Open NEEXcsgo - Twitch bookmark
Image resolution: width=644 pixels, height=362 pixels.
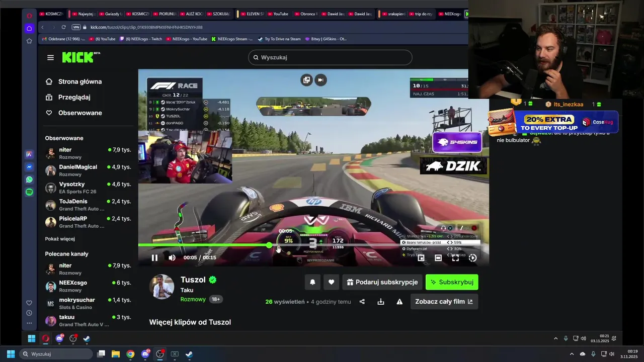coord(141,39)
